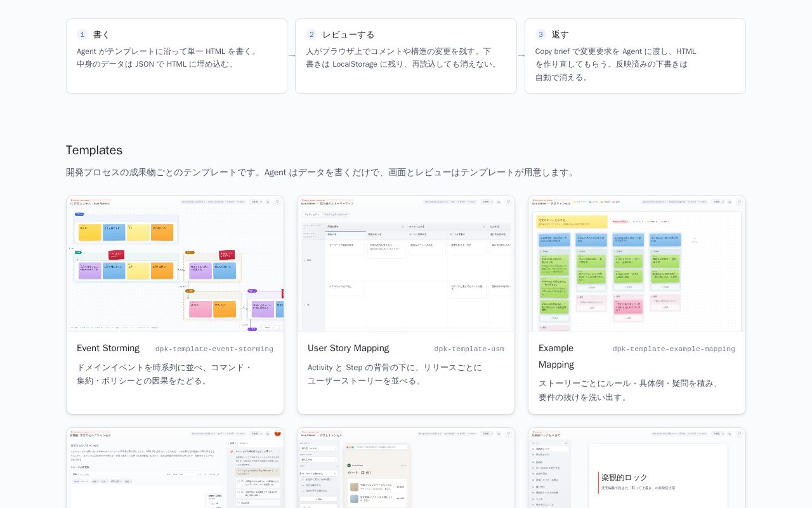Open the User Story Mapping preview image
This screenshot has height=508, width=812.
[x=406, y=264]
